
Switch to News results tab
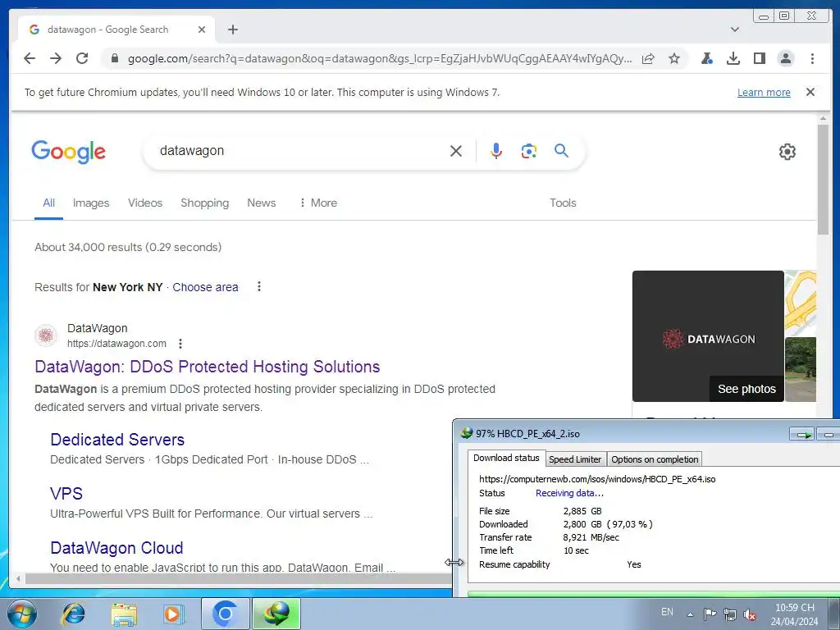click(x=262, y=203)
